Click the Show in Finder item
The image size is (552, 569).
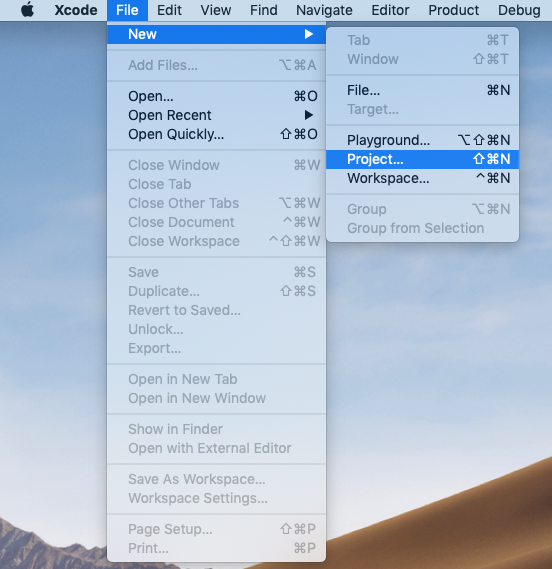click(216, 429)
